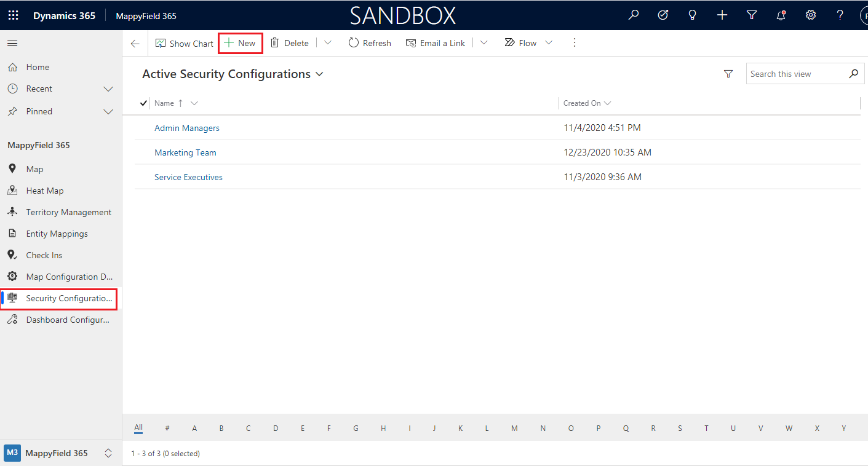Open Active Security Configurations view selector
The height and width of the screenshot is (466, 868).
[233, 74]
